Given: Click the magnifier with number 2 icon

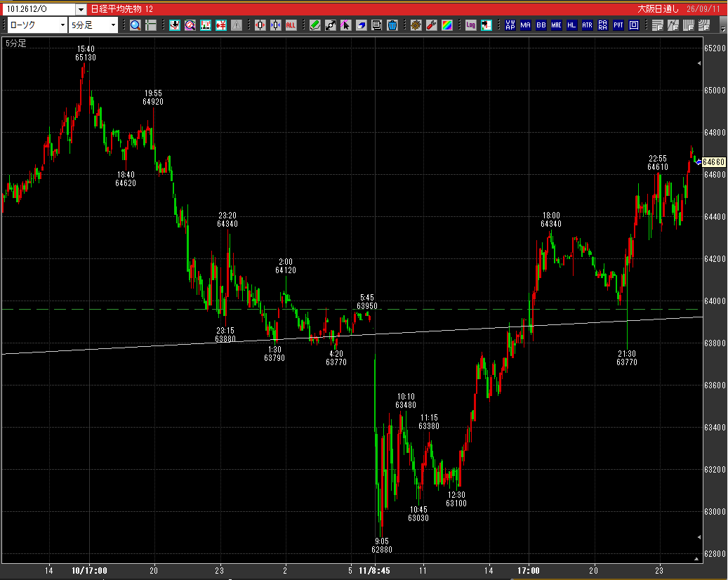Looking at the screenshot, I should click(x=190, y=25).
